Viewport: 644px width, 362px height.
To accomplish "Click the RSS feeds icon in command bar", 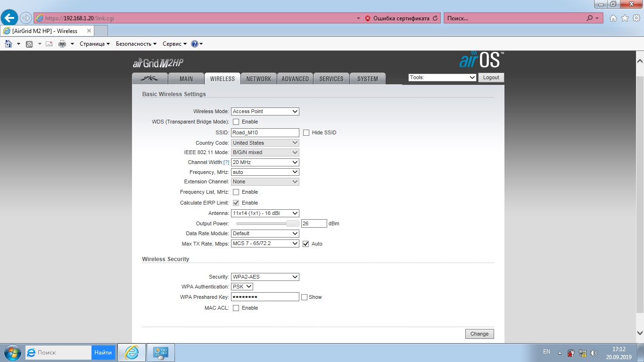I will point(29,44).
